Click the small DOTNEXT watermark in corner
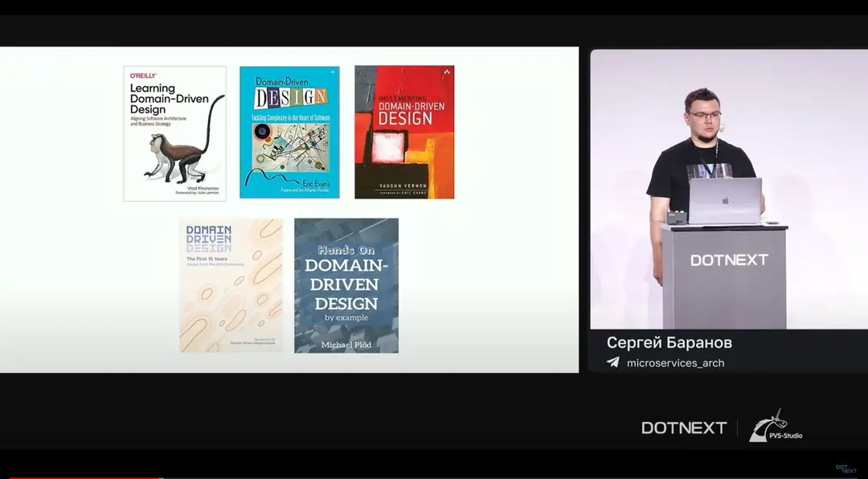This screenshot has width=868, height=479. click(x=845, y=469)
